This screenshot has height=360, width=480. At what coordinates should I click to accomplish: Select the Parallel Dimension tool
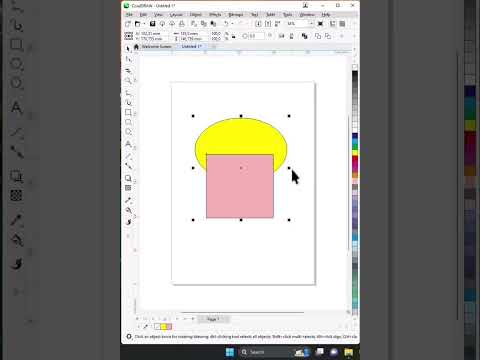(128, 156)
